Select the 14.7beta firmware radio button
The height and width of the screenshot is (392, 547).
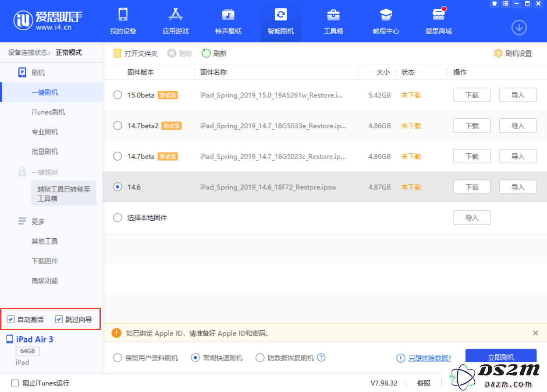117,156
